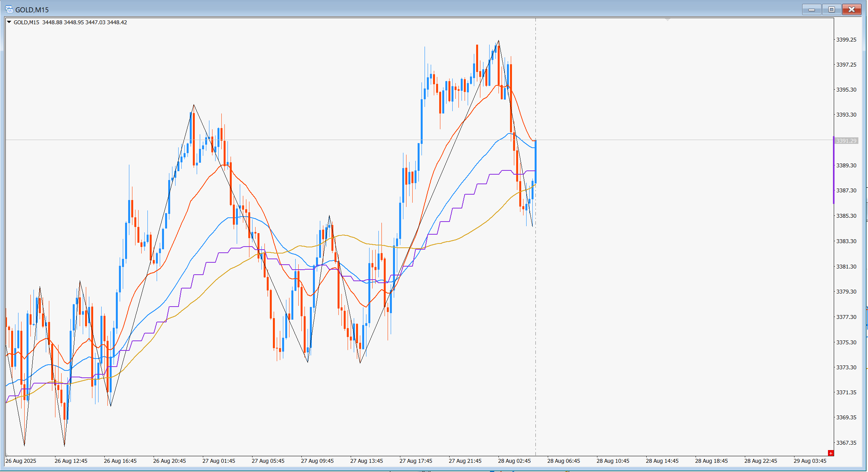868x472 pixels.
Task: Click the GOLD,M15 OHLC text in chart header
Action: coord(70,22)
